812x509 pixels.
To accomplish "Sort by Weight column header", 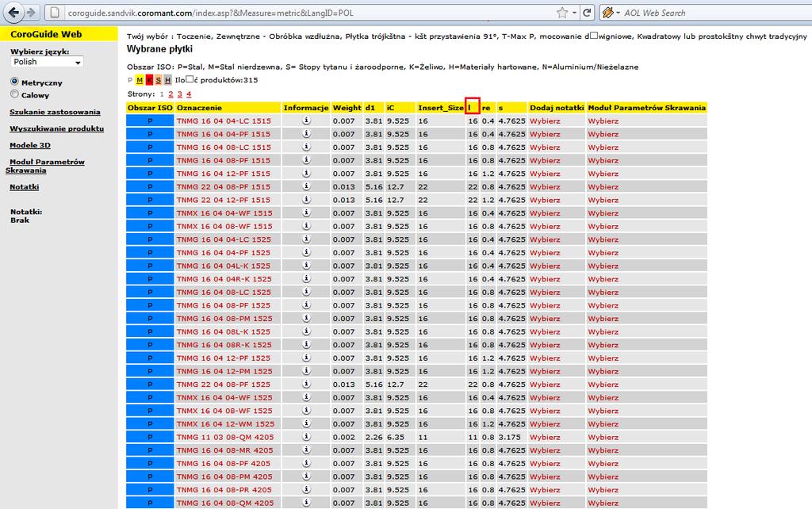I will click(347, 108).
